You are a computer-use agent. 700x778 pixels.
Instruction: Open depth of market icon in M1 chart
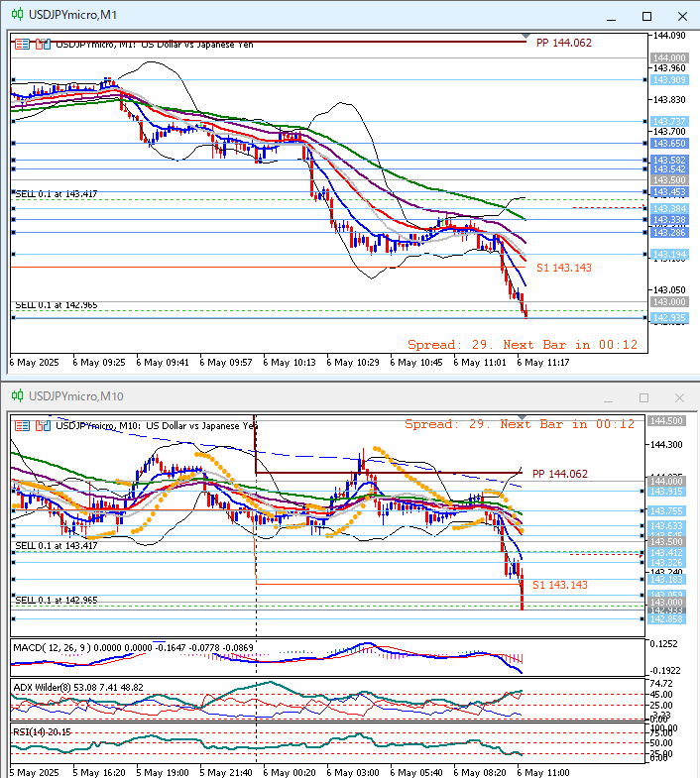(44, 45)
